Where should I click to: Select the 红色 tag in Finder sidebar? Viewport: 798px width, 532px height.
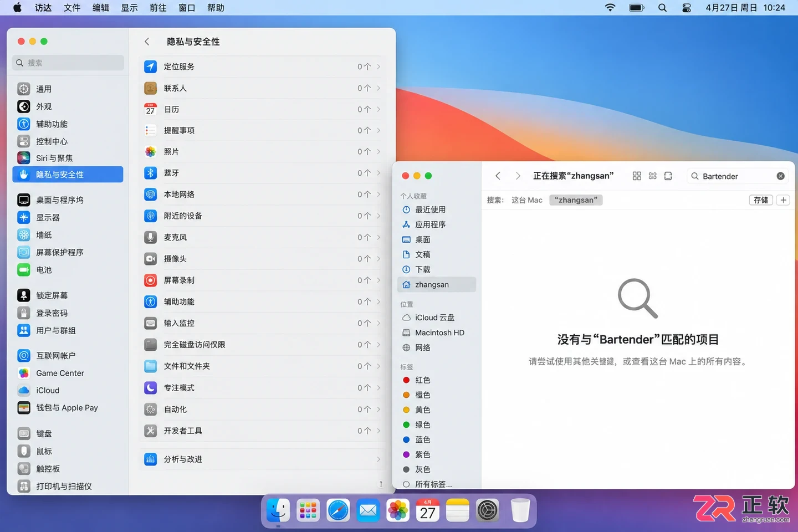436,380
